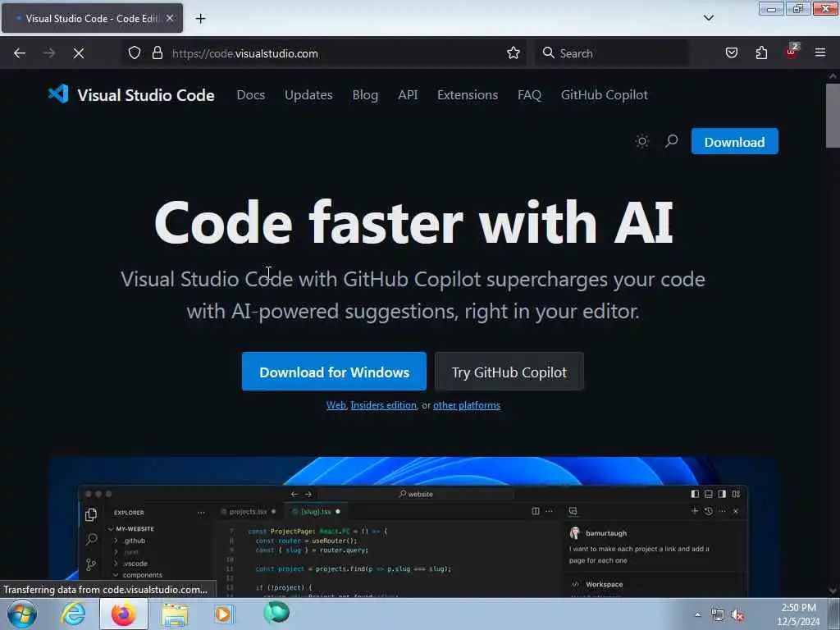Screen dimensions: 840x630
Task: Open the Firefox extensions puzzle icon
Action: [x=761, y=53]
